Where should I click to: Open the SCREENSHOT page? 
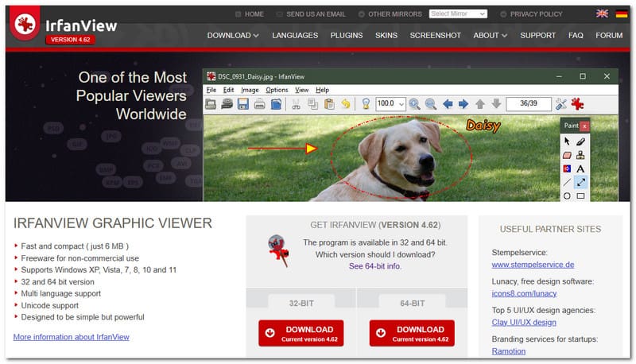[435, 36]
